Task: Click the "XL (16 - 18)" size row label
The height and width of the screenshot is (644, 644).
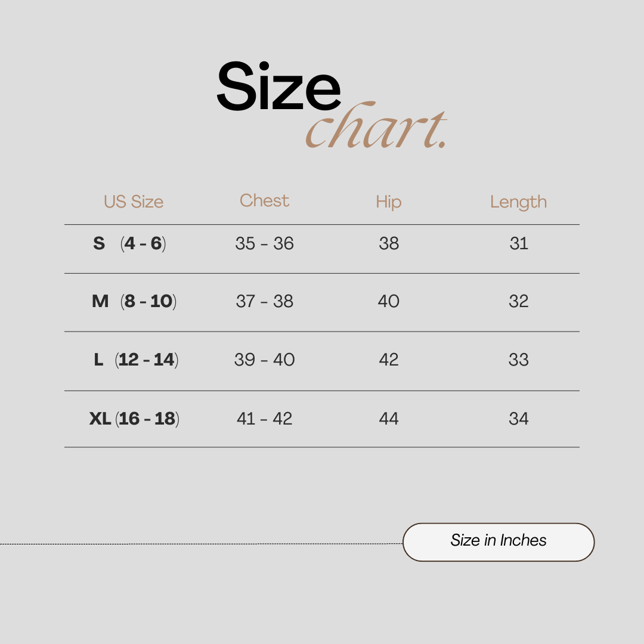Action: click(134, 419)
